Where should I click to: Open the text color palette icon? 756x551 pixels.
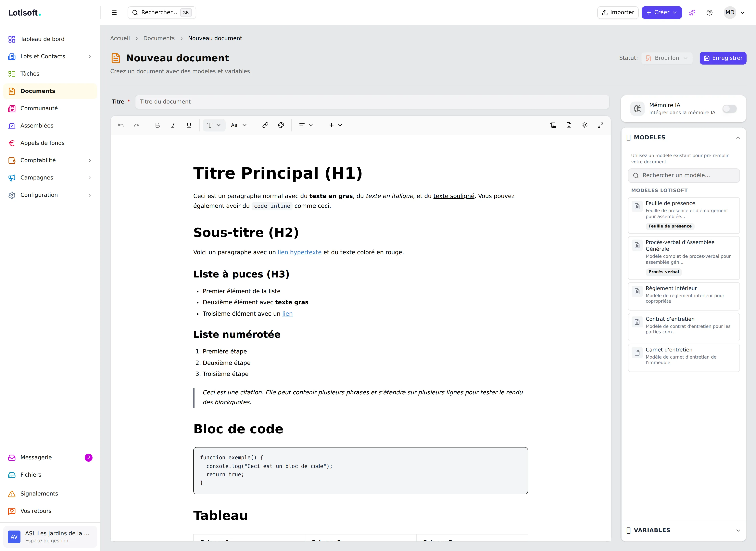(281, 125)
